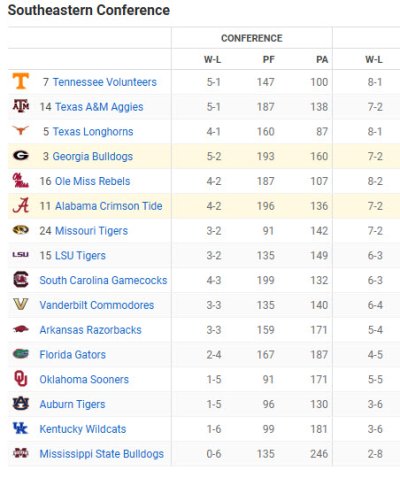Click the Alabama Crimson Tide A logo
Image resolution: width=400 pixels, height=478 pixels.
(21, 205)
